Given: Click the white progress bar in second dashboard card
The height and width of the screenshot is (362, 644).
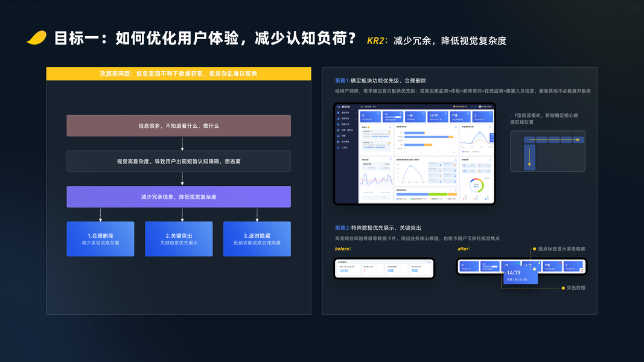Looking at the screenshot, I should (398, 117).
